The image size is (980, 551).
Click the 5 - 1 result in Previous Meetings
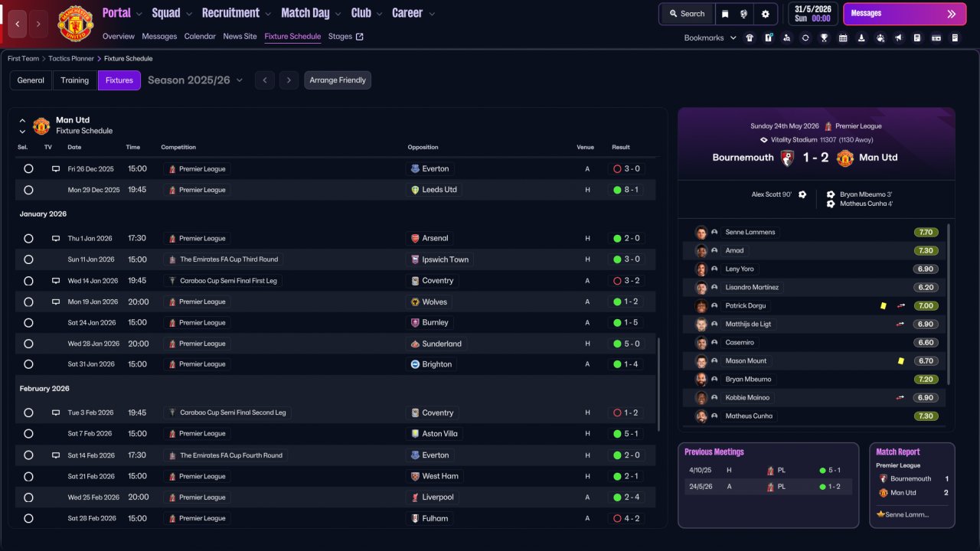[833, 470]
